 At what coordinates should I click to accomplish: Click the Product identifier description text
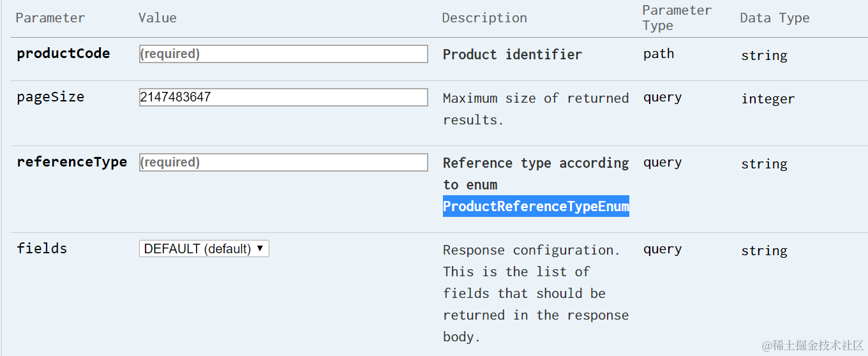[512, 55]
